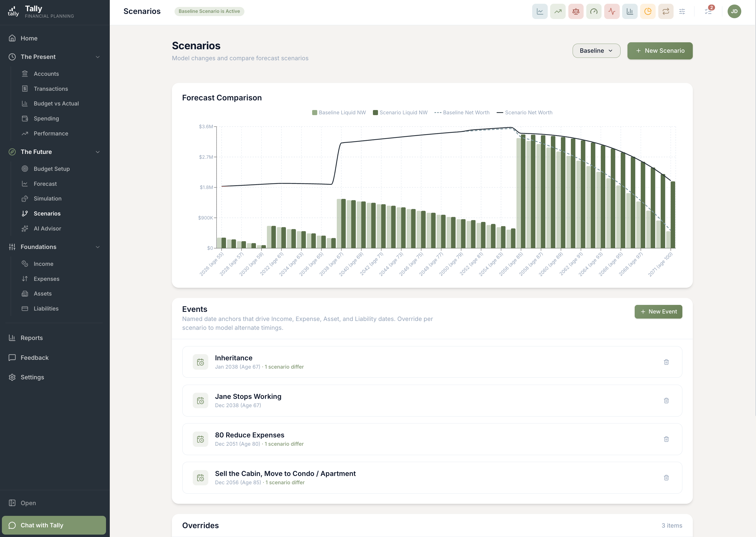Open the JD user avatar menu
This screenshot has width=756, height=537.
(734, 11)
